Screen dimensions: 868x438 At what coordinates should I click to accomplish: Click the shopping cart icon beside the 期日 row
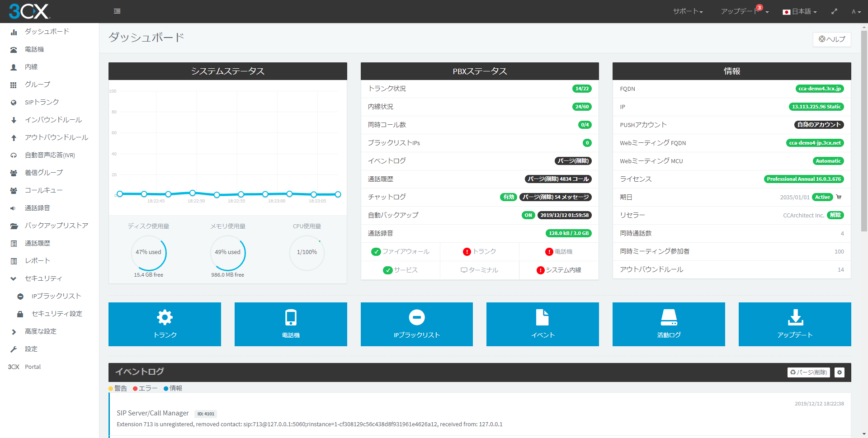pos(839,197)
